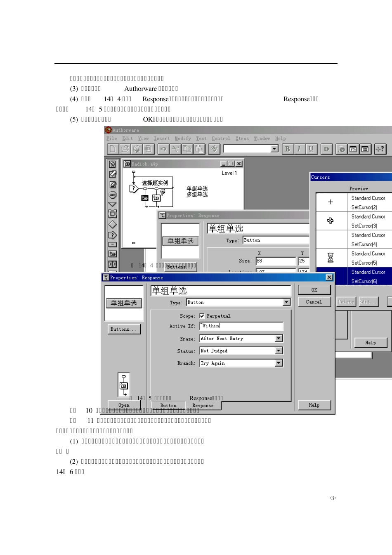Screen dimensions: 392x555
Task: Select the Erase icon in icon palette
Action: tap(113, 185)
